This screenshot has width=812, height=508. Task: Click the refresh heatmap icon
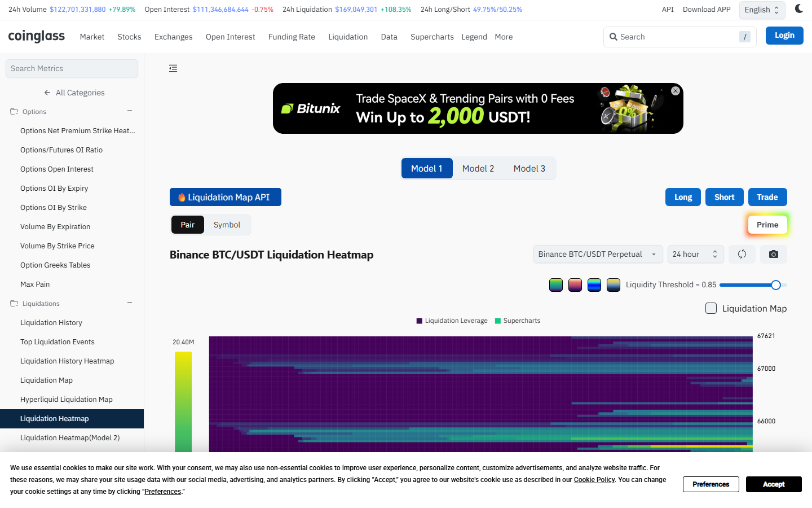tap(742, 254)
